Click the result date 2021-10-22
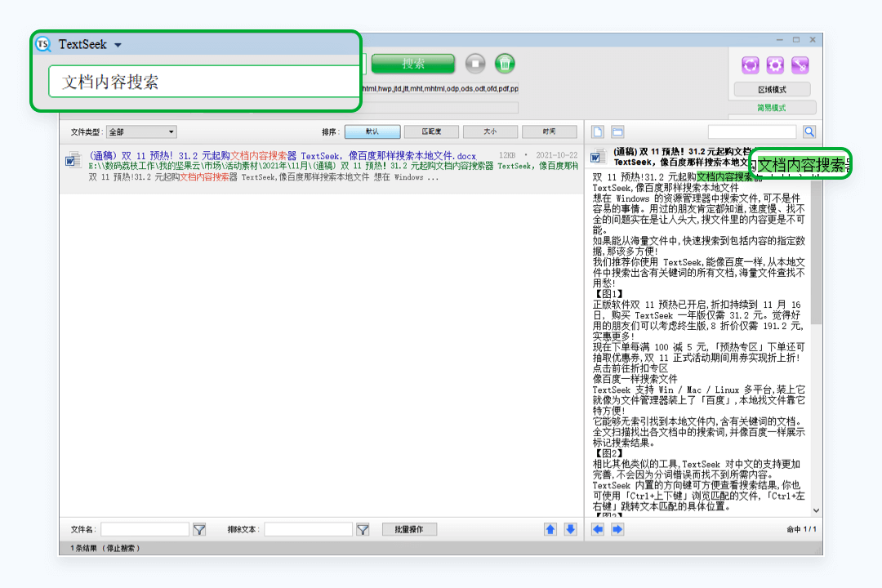This screenshot has height=588, width=882. click(x=556, y=155)
